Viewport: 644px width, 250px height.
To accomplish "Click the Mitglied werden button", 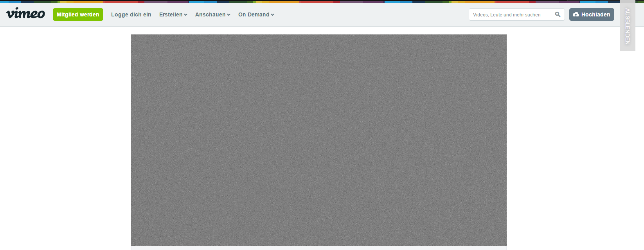I will pyautogui.click(x=78, y=14).
